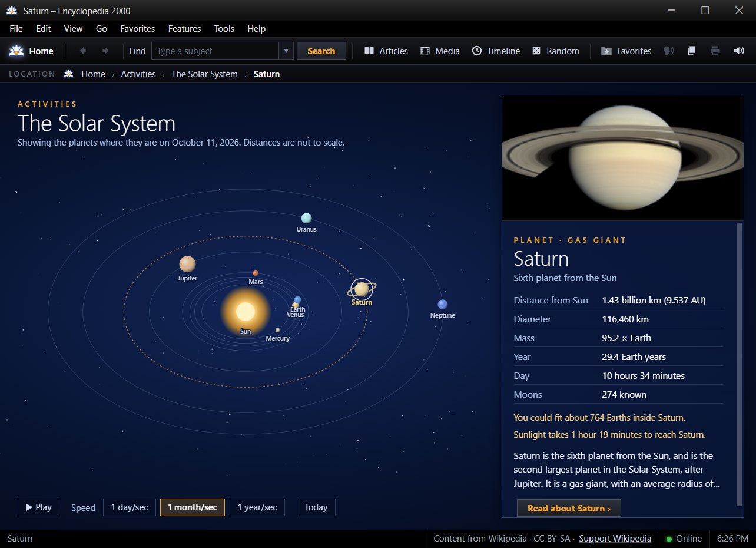Open the Go menu

pos(101,28)
